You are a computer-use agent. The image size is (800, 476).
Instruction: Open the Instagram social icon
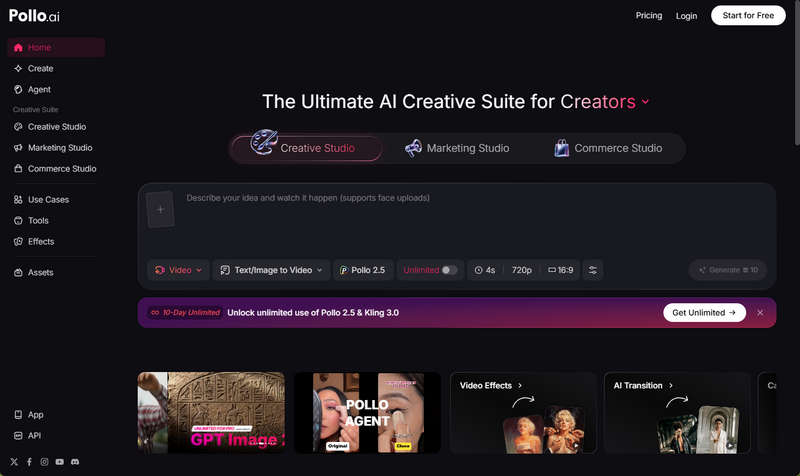44,462
